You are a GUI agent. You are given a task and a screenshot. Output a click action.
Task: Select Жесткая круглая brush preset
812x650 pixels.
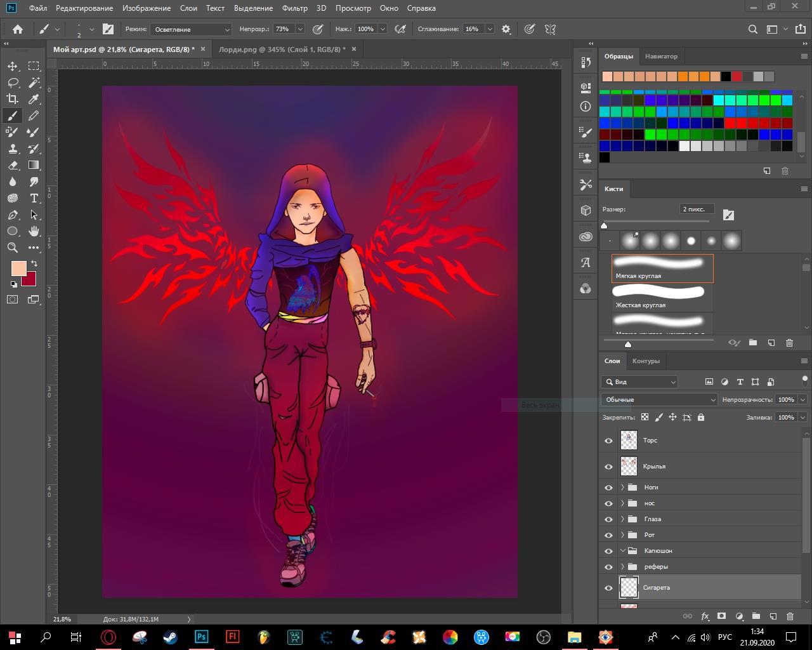[x=662, y=298]
